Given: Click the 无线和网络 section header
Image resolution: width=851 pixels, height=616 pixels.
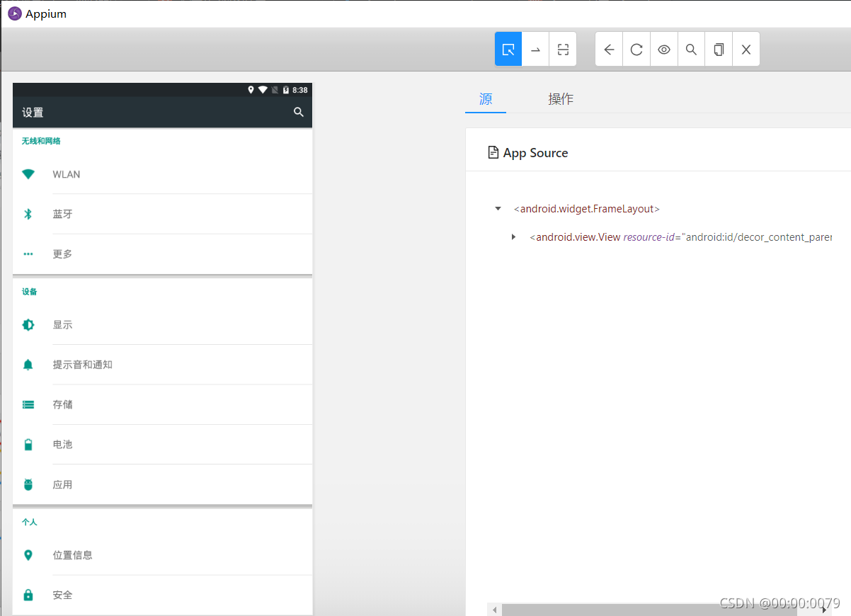Looking at the screenshot, I should click(x=41, y=141).
